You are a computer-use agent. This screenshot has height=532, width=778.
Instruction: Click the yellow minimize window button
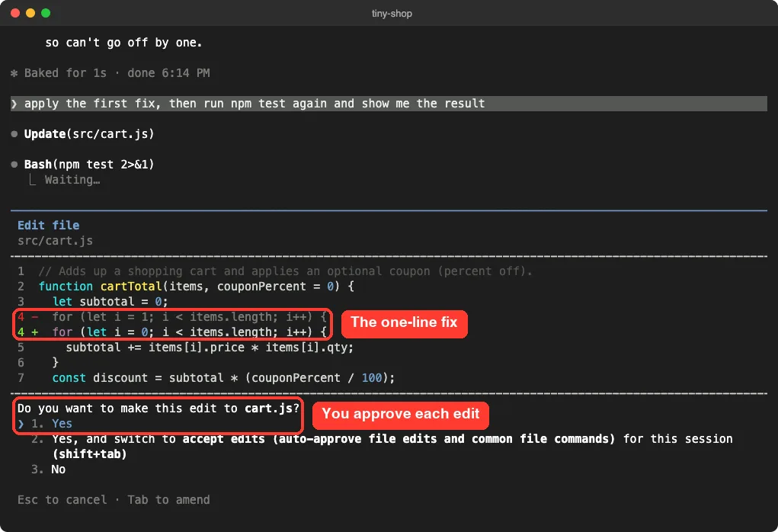(x=30, y=14)
